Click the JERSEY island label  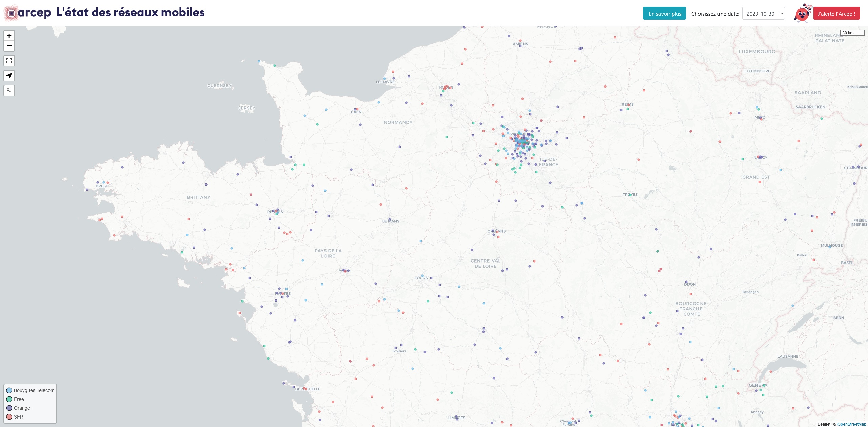point(246,108)
